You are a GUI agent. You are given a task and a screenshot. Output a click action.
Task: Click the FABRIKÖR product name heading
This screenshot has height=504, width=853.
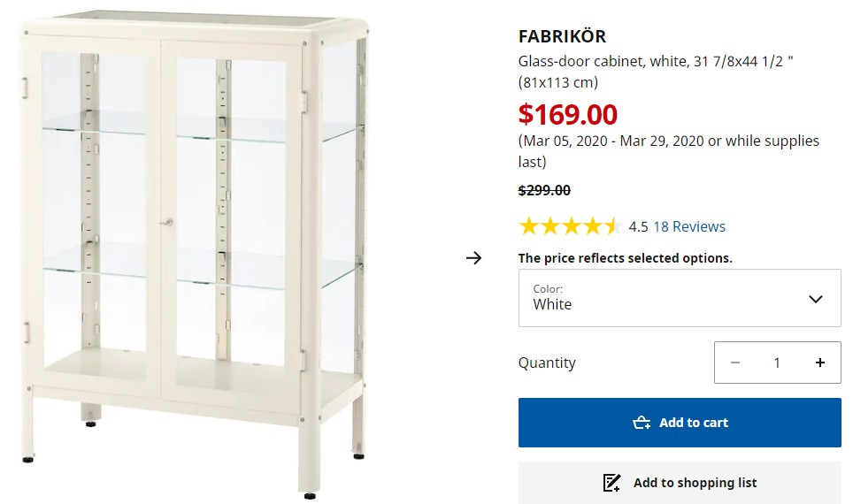click(562, 37)
